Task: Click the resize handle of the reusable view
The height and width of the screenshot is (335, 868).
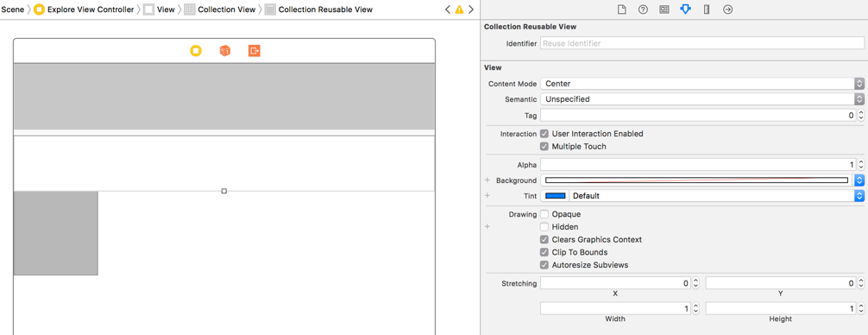Action: [224, 191]
